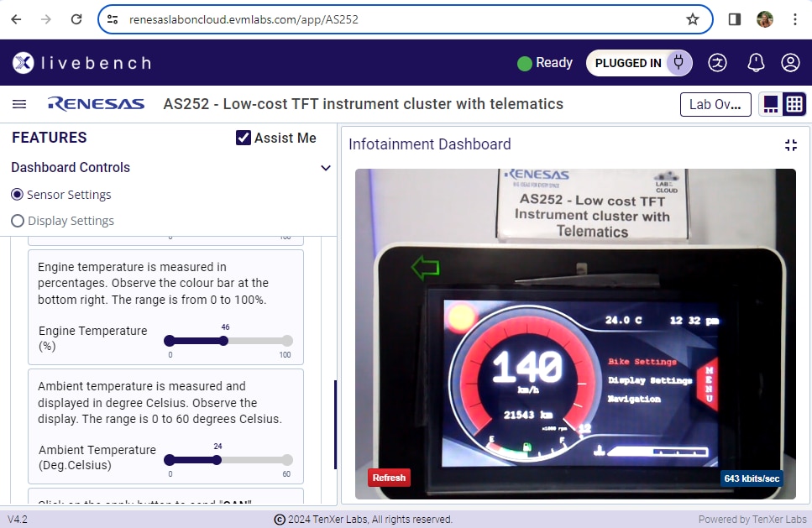The width and height of the screenshot is (812, 528).
Task: Reload the page with the refresh icon
Action: tap(76, 19)
